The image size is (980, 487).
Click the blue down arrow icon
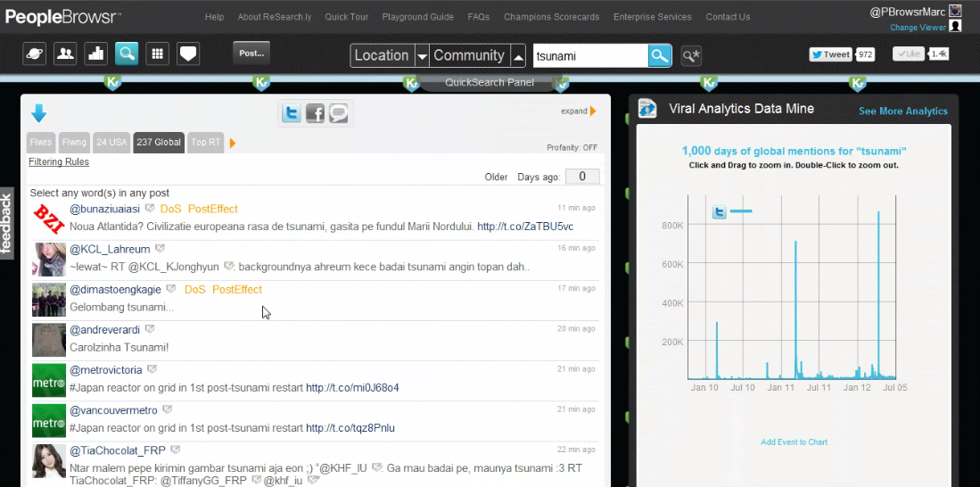tap(38, 113)
